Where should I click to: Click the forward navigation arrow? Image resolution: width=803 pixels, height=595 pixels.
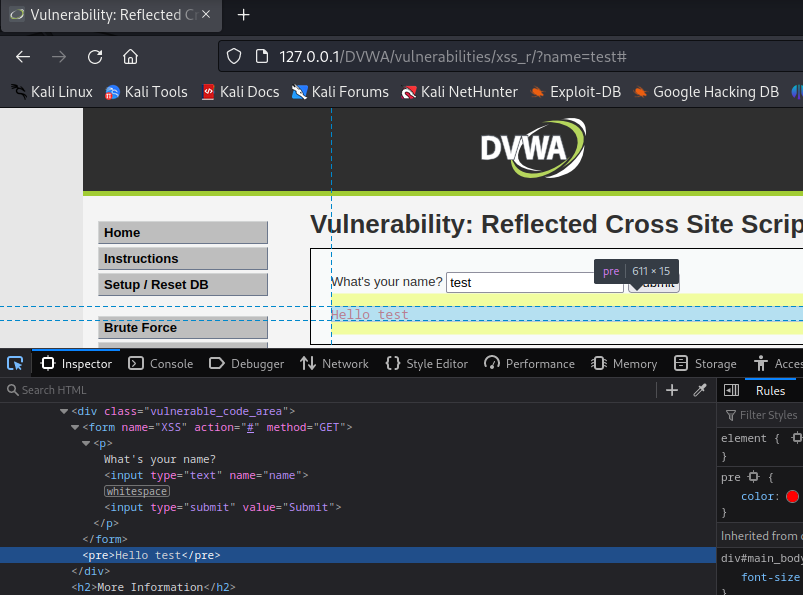tap(59, 57)
